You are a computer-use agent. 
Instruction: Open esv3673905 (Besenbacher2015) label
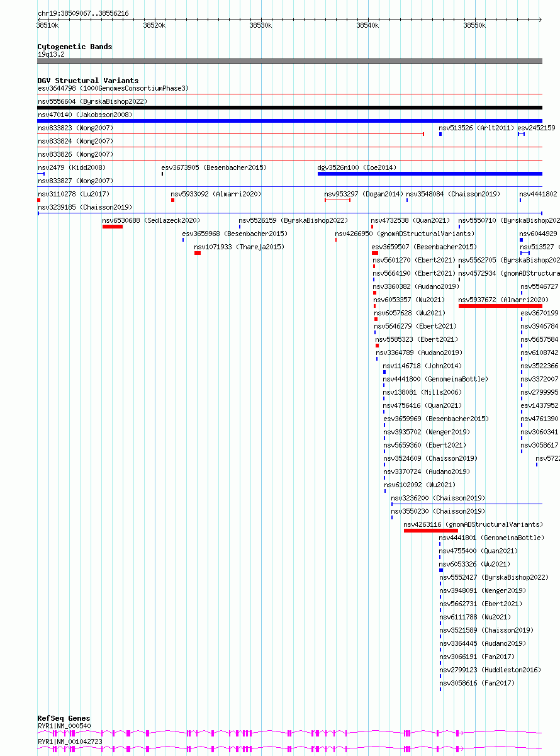click(x=214, y=167)
